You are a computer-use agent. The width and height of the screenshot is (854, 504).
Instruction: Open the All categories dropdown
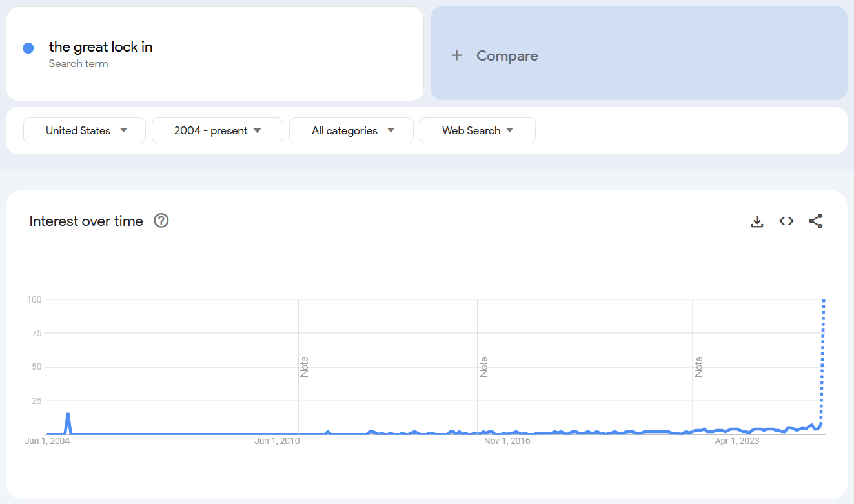351,130
